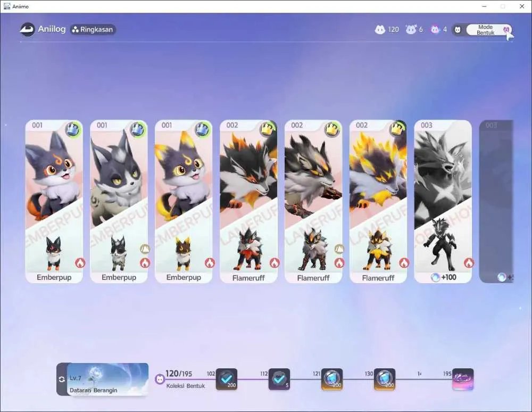Open the orange-maned Flameruff card

pyautogui.click(x=248, y=201)
